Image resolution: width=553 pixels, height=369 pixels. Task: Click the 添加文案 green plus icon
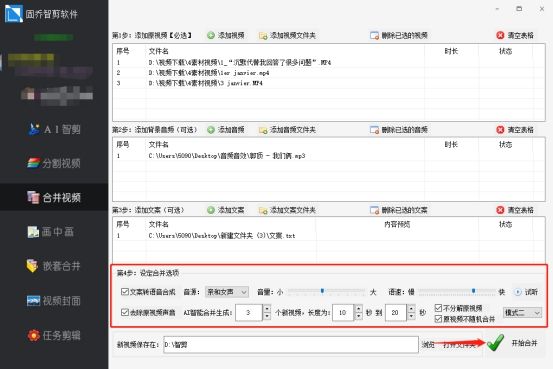(x=211, y=210)
